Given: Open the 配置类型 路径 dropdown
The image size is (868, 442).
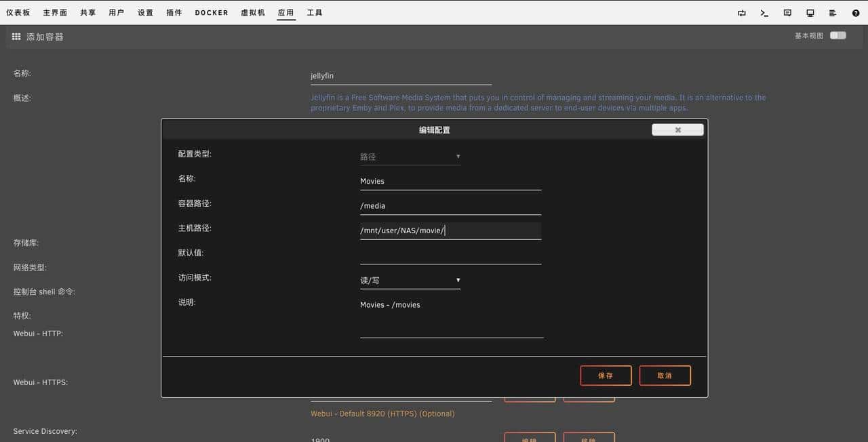Looking at the screenshot, I should 410,157.
